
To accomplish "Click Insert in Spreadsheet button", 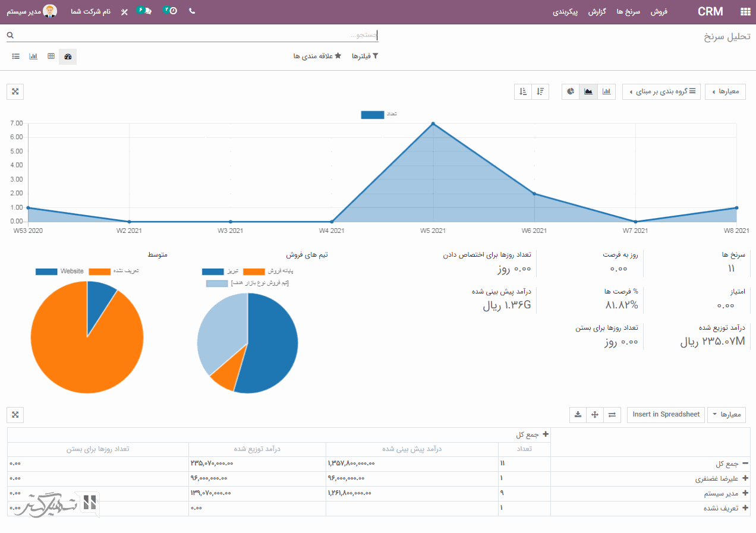I will (x=666, y=415).
